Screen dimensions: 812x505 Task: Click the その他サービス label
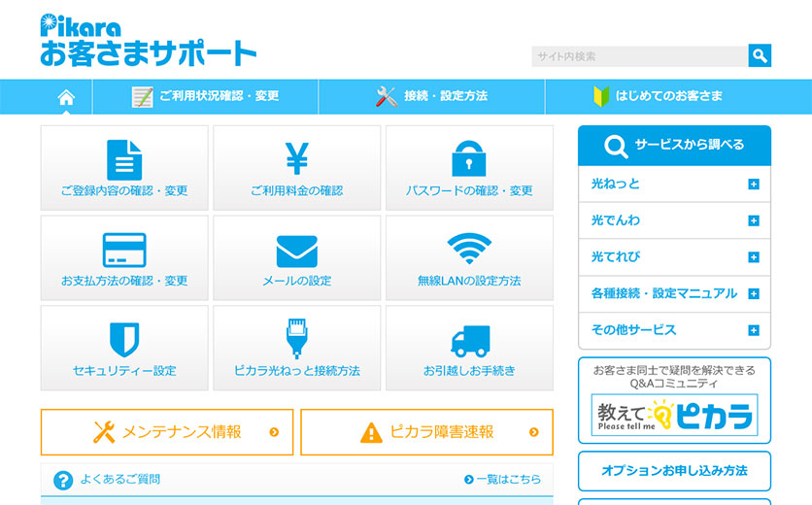(x=633, y=330)
